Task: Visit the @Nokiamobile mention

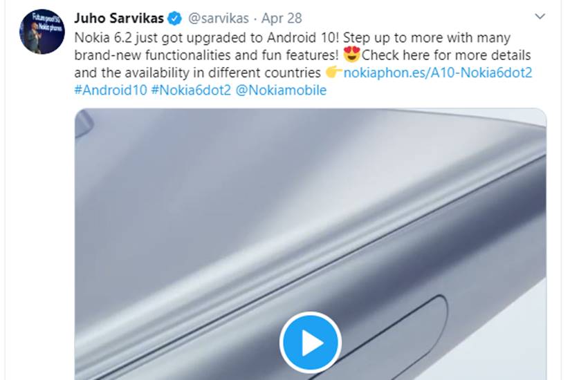Action: pos(281,90)
